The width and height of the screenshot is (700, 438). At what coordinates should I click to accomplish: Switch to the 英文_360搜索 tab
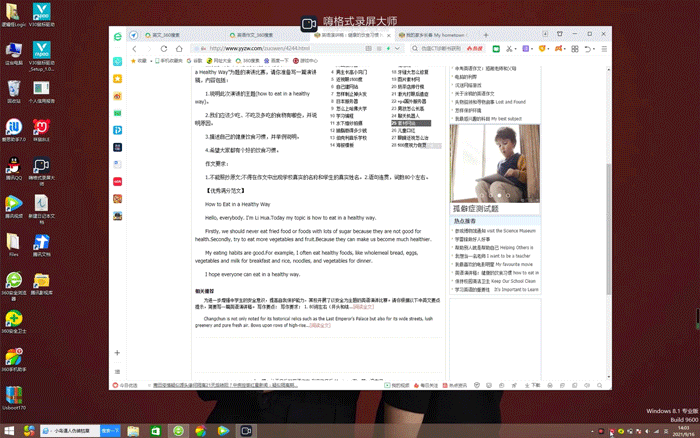160,34
